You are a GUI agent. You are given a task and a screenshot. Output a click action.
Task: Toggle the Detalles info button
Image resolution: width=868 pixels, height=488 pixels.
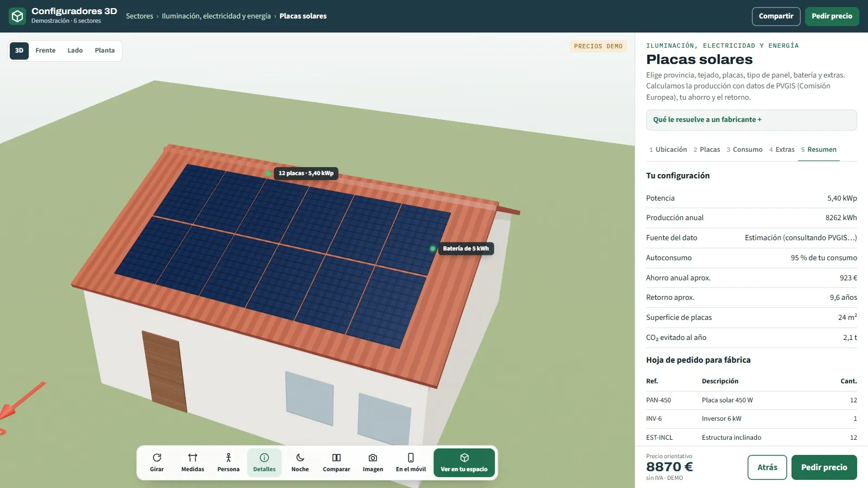264,463
